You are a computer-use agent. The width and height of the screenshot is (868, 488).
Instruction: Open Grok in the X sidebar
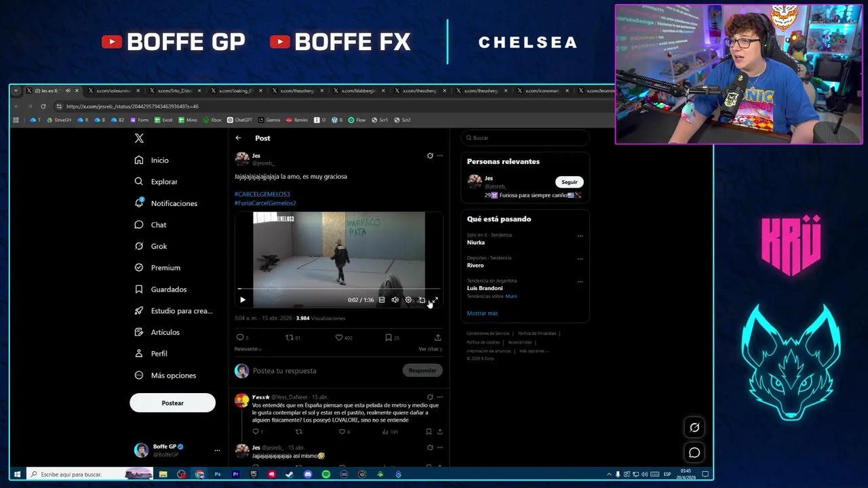[x=151, y=246]
